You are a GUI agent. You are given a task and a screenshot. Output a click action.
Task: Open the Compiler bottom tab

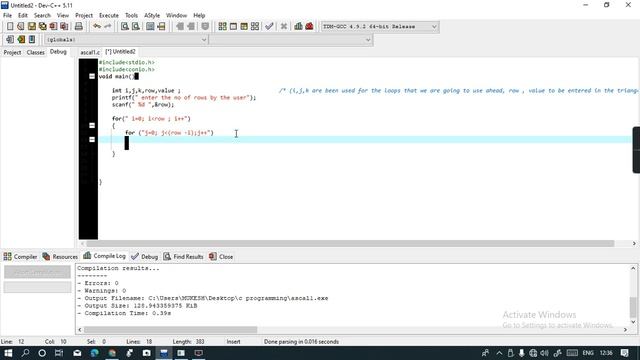(20, 257)
